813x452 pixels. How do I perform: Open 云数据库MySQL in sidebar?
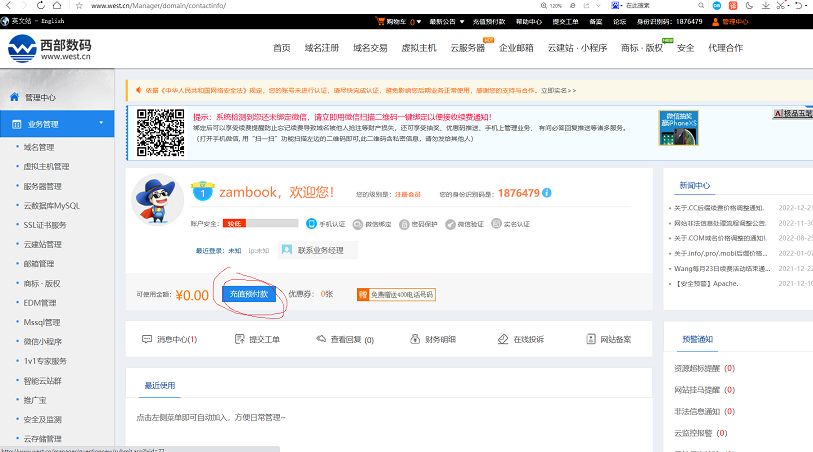click(52, 205)
